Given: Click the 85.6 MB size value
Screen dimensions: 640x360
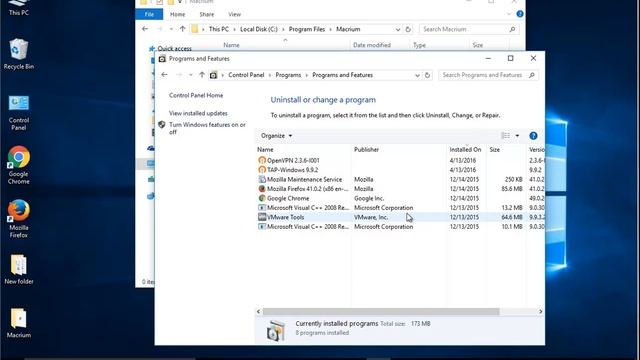Looking at the screenshot, I should [512, 189].
